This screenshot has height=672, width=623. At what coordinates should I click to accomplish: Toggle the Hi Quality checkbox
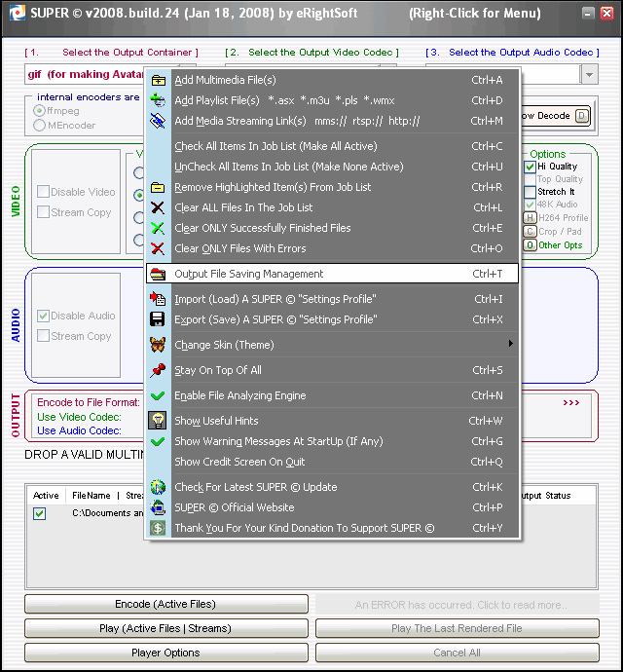[x=530, y=167]
